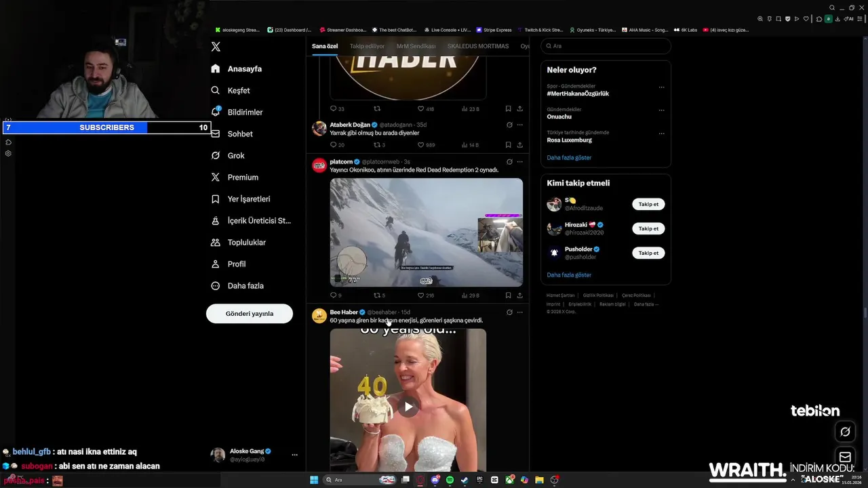The image size is (868, 488).
Task: Open İçerik Üreticisi Stüdyosu item
Action: point(251,220)
